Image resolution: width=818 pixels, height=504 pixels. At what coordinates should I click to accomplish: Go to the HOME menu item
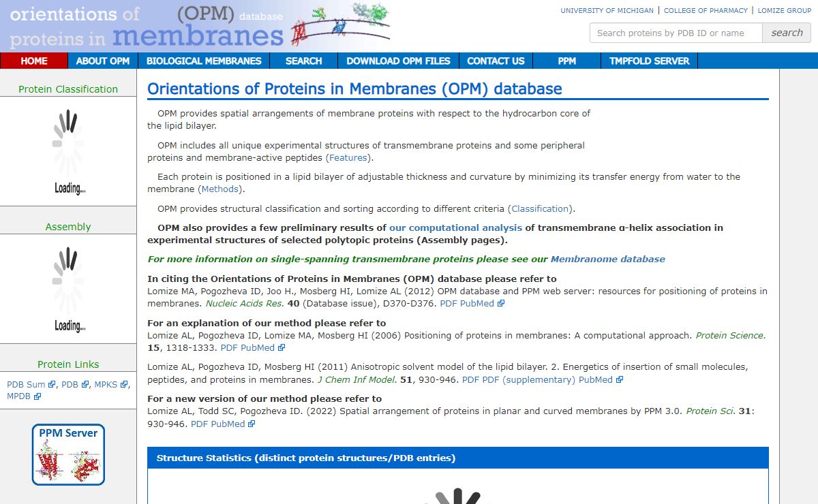pos(34,61)
